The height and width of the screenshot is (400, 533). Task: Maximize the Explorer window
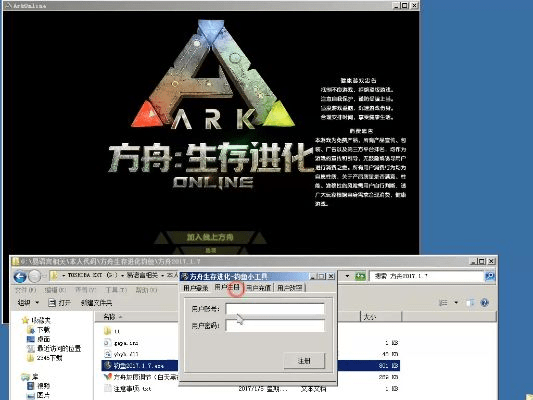coord(482,261)
